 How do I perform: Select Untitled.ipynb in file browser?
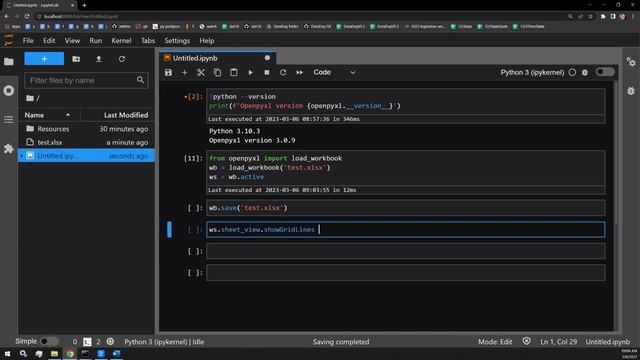click(x=87, y=156)
